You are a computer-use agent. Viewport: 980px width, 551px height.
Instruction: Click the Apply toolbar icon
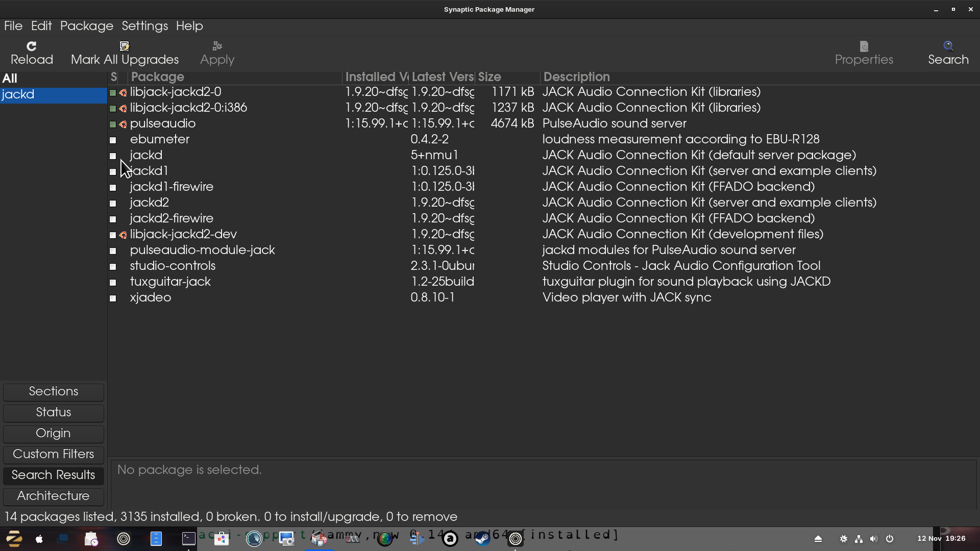pos(217,46)
